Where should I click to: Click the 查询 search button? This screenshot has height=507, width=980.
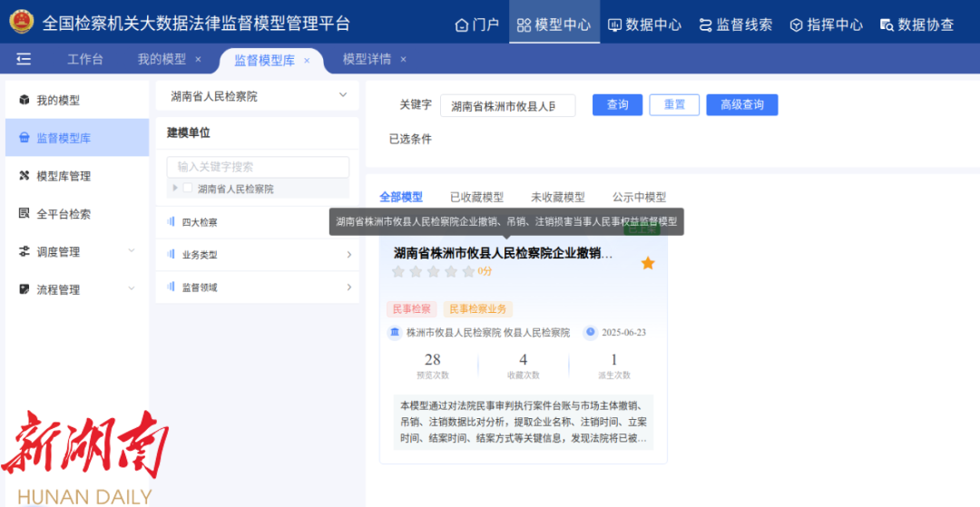pos(617,105)
